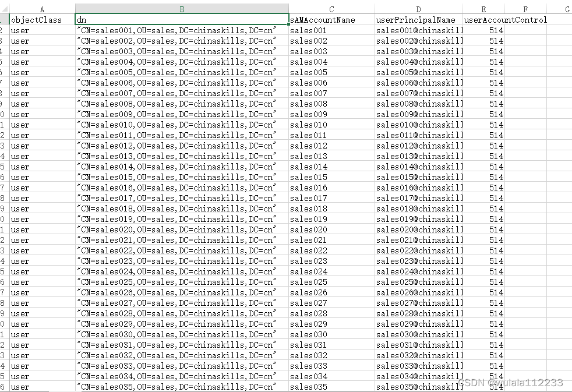Image resolution: width=572 pixels, height=392 pixels.
Task: Click the sales015 cell in column C
Action: 303,177
